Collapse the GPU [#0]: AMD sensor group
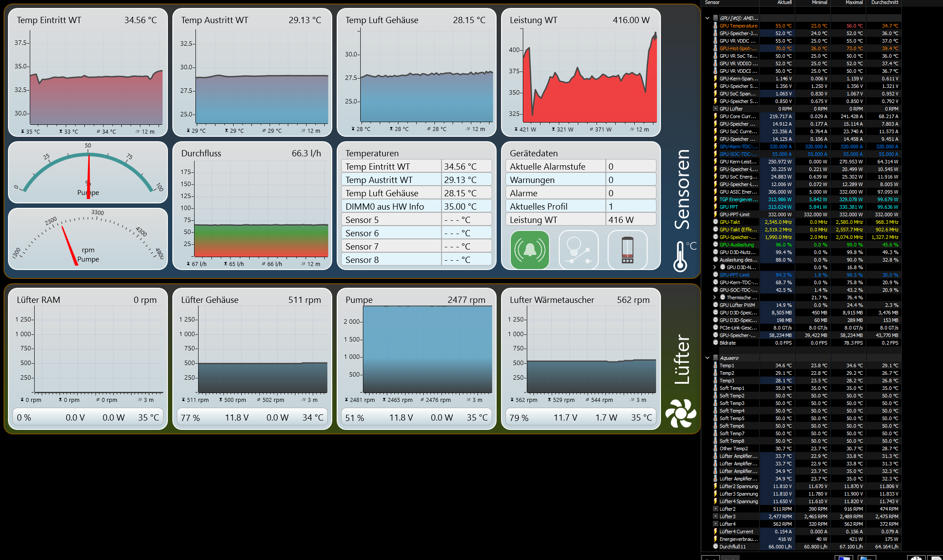943x560 pixels. coord(707,18)
